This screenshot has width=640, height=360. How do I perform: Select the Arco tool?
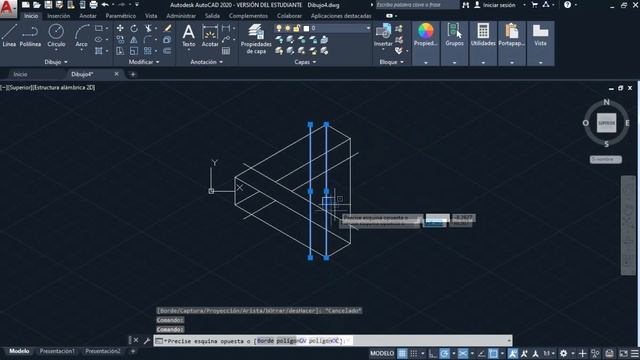pos(82,36)
